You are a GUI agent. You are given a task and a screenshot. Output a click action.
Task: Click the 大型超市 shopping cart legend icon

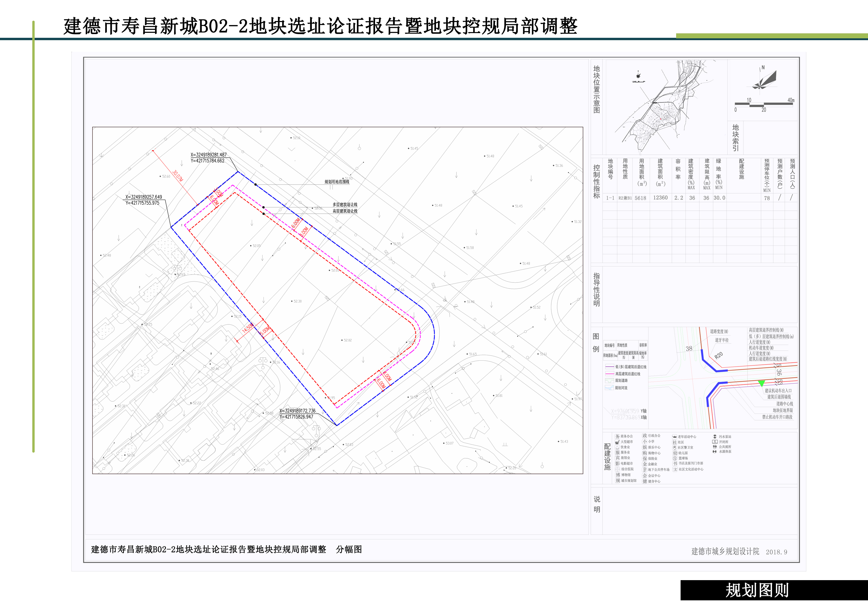tap(617, 442)
